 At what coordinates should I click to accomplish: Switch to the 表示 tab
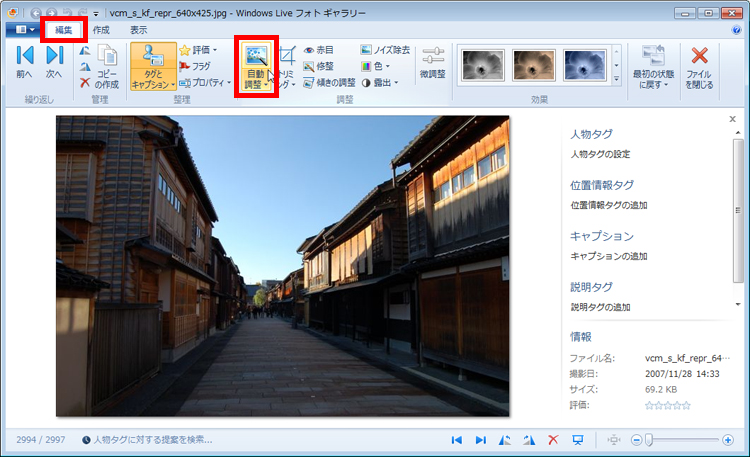(x=139, y=30)
